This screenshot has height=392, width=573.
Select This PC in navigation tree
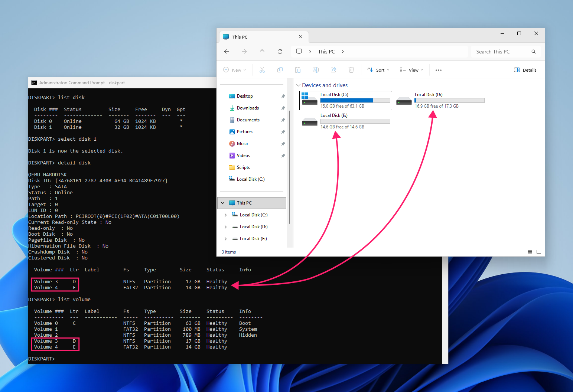point(252,203)
